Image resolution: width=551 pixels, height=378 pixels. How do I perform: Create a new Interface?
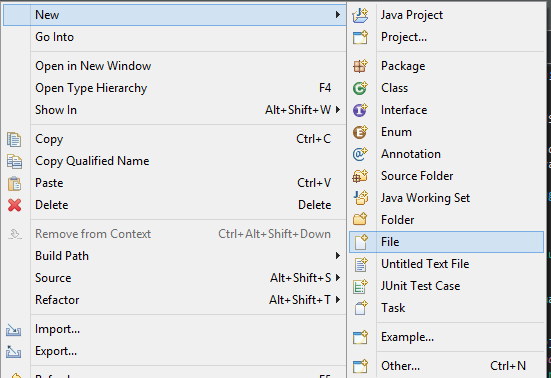click(x=446, y=110)
